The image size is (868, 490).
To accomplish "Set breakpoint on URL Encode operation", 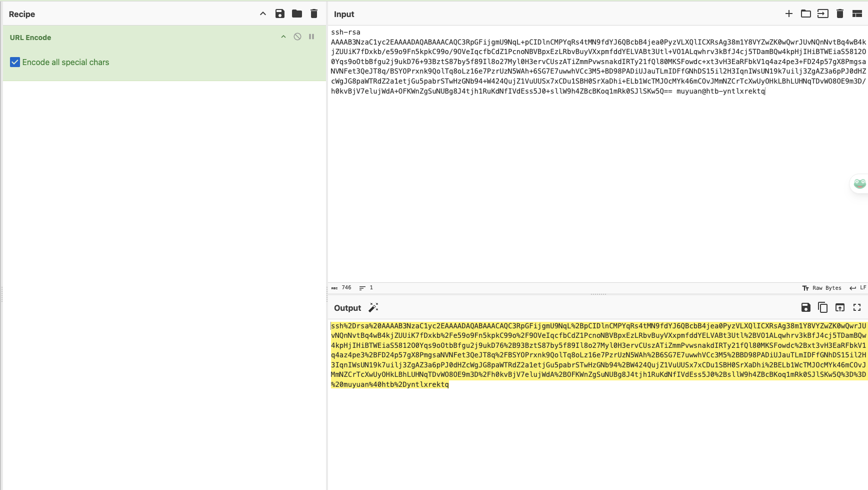I will point(311,37).
